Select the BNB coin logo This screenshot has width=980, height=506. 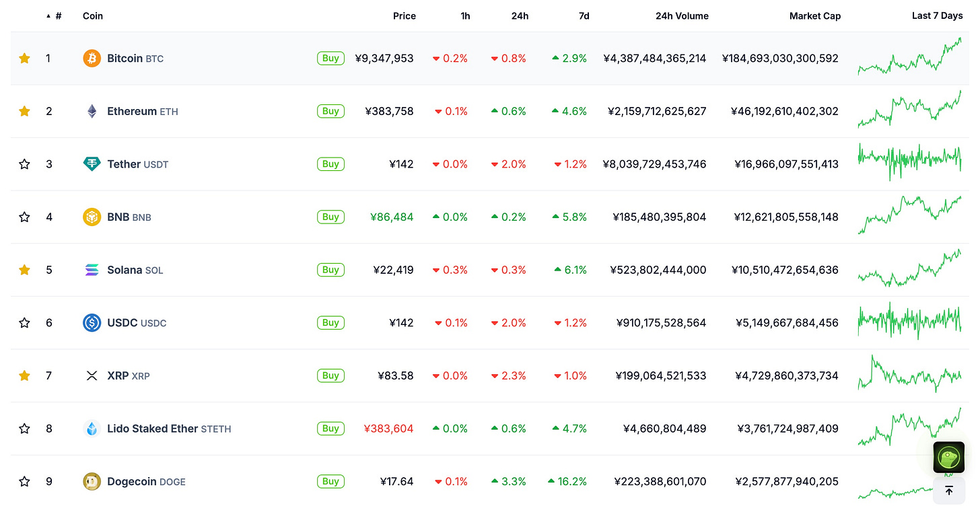(x=92, y=217)
